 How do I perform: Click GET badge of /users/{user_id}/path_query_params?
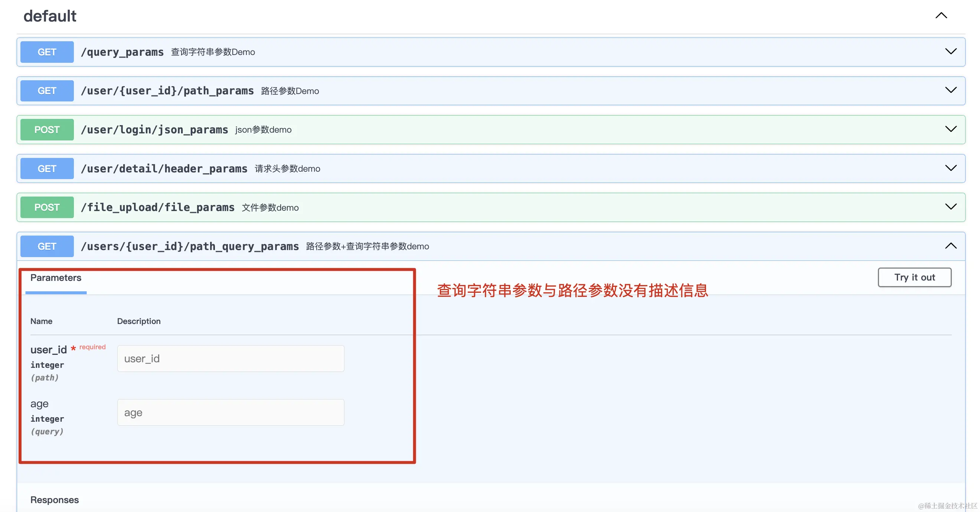(x=47, y=246)
